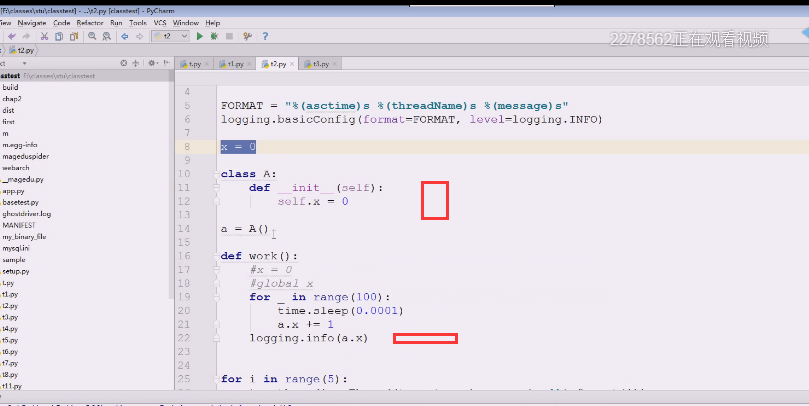Click the Cut scissors icon
Image resolution: width=809 pixels, height=406 pixels.
pos(44,36)
